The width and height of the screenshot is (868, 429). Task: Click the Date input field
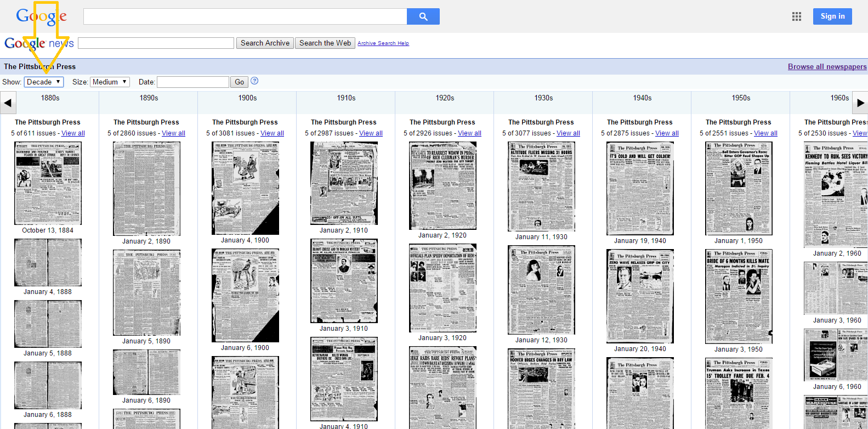[193, 82]
